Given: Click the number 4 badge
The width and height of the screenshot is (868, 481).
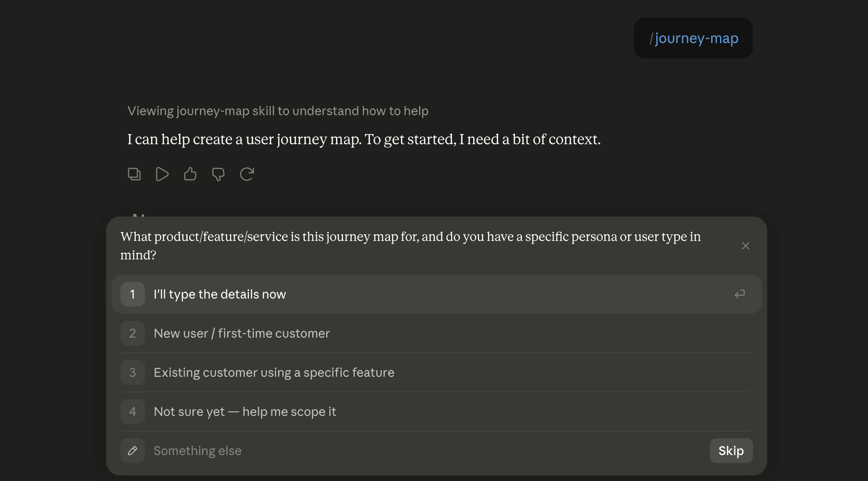Looking at the screenshot, I should (x=133, y=412).
